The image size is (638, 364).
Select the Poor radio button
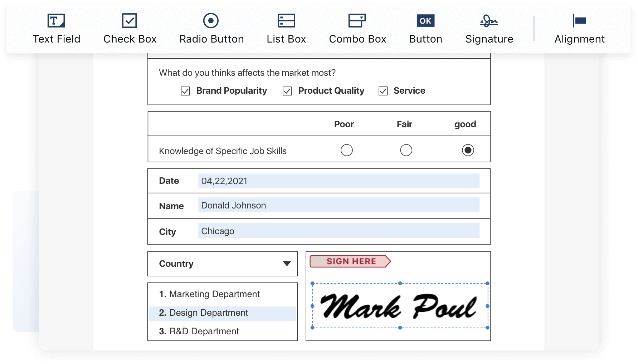click(x=346, y=150)
